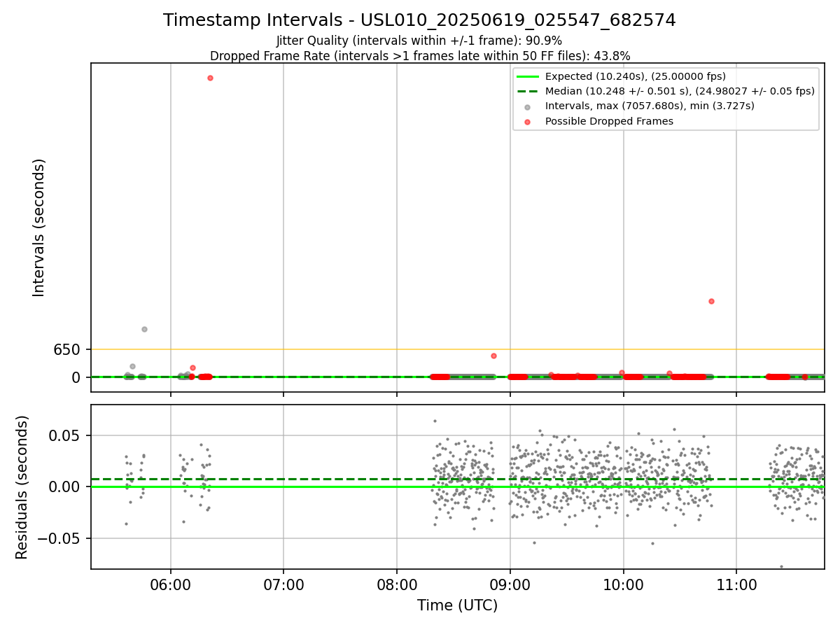Screen dimensions: 840x630
Task: Click legend entry 'Intervals, max (7057.680s), min (3.727s)'
Action: click(650, 106)
